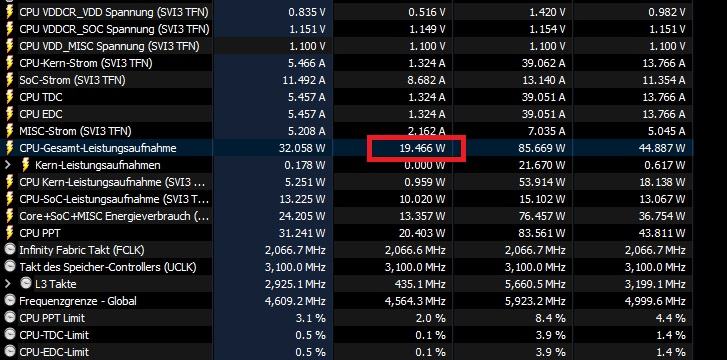The height and width of the screenshot is (360, 727).
Task: Select the MISC-Strom (SVI3 TFN) label
Action: (x=75, y=131)
